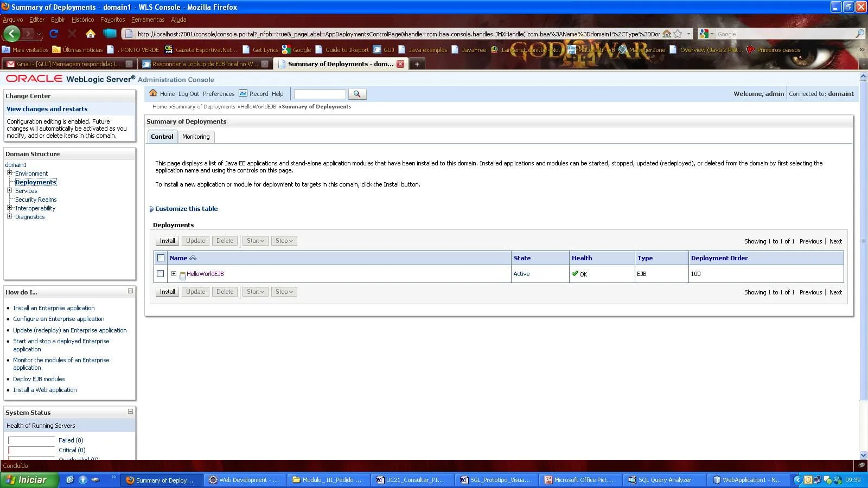The image size is (868, 488).
Task: Open the Ferramentas menu
Action: pyautogui.click(x=148, y=20)
